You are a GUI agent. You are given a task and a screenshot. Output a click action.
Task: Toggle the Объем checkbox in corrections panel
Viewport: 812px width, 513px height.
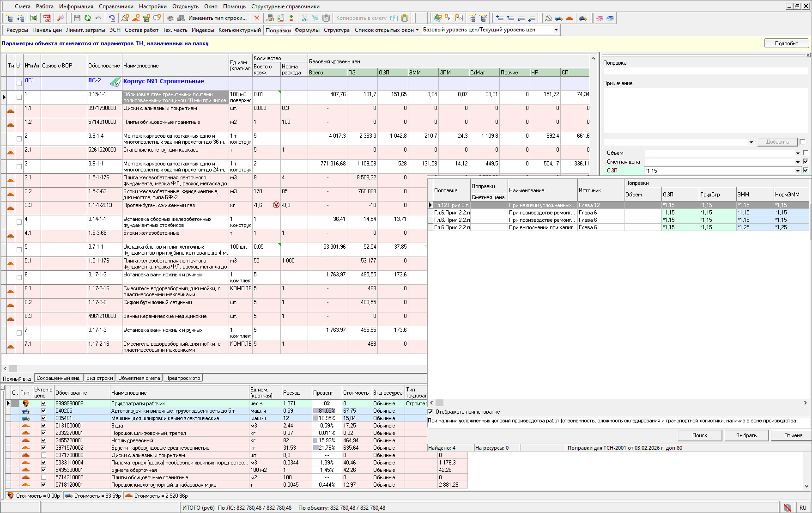(x=806, y=153)
